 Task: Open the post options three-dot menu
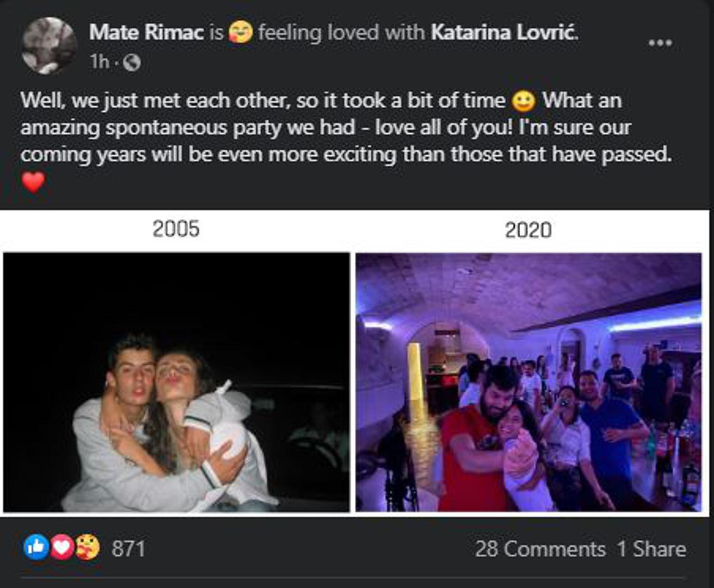[x=660, y=43]
